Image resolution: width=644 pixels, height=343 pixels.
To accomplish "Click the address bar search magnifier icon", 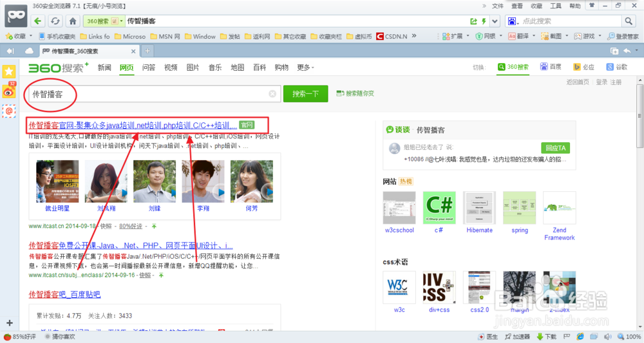I will (629, 21).
